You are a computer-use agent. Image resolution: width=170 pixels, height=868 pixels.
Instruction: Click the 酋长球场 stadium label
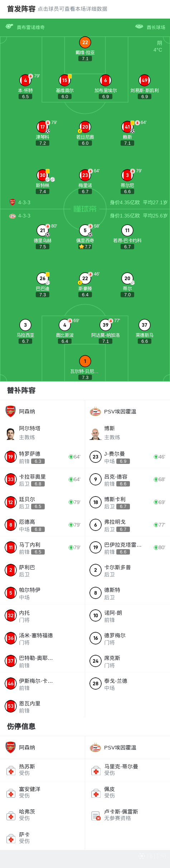click(156, 27)
